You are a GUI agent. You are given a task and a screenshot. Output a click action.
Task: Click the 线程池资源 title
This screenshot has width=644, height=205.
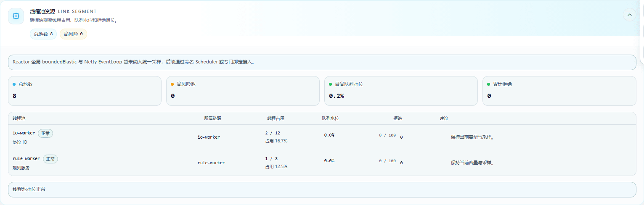pyautogui.click(x=42, y=12)
